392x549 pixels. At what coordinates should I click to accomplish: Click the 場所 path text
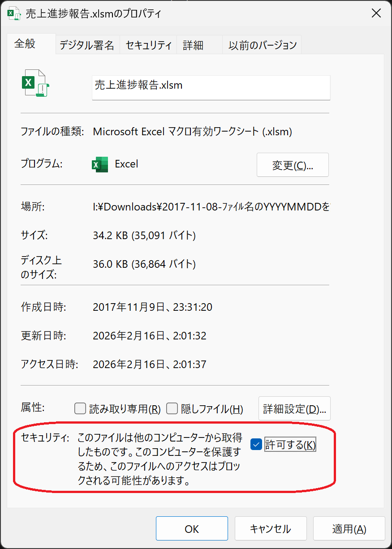[x=211, y=206]
